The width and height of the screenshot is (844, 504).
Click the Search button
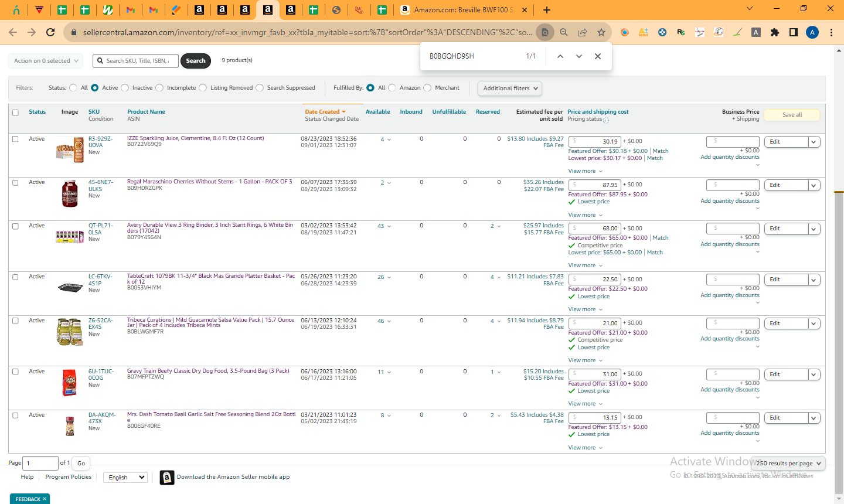tap(196, 61)
